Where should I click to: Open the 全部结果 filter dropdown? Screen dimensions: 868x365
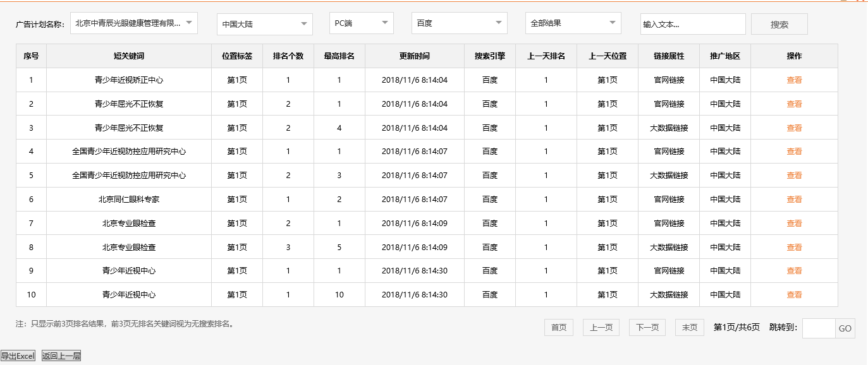(572, 23)
